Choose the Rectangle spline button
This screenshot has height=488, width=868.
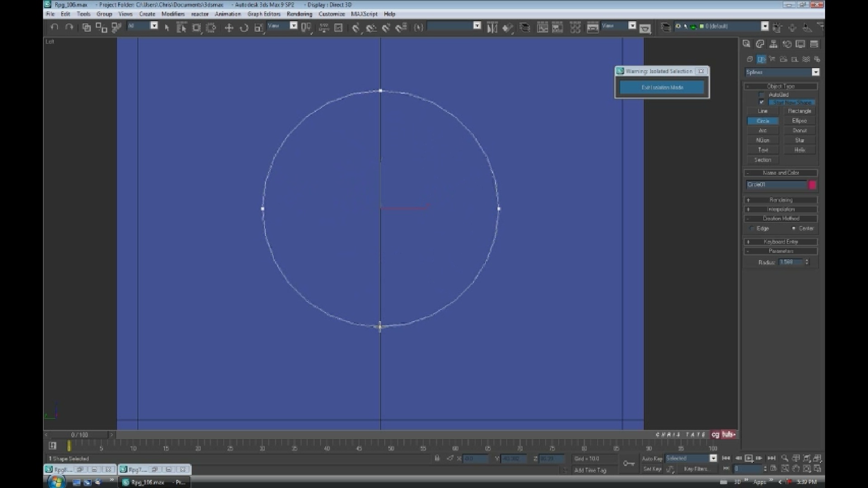[799, 111]
